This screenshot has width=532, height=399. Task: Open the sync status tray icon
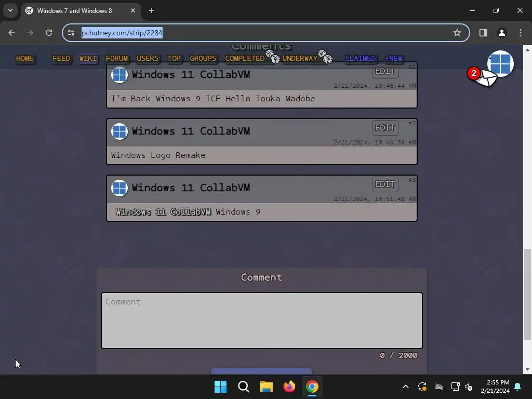pos(422,387)
